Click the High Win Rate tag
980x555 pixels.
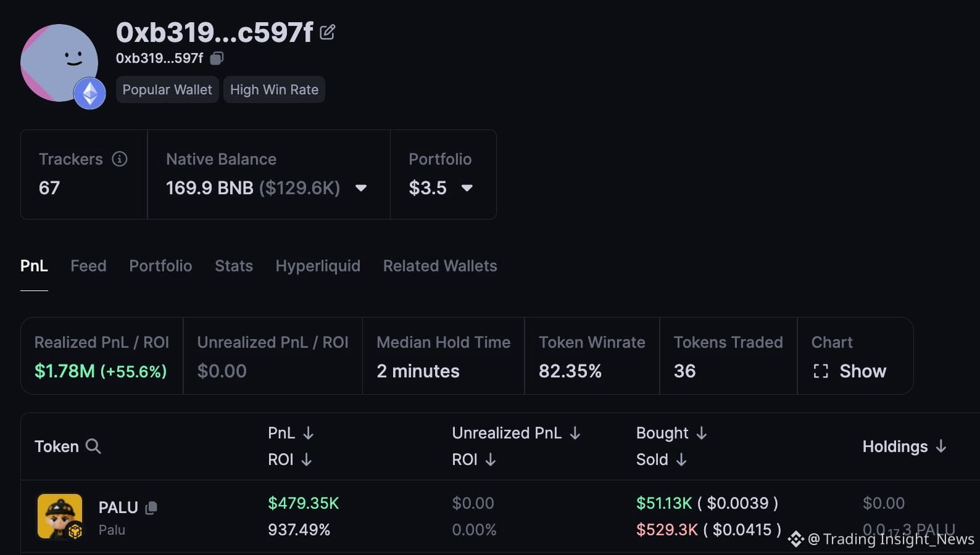pyautogui.click(x=274, y=89)
